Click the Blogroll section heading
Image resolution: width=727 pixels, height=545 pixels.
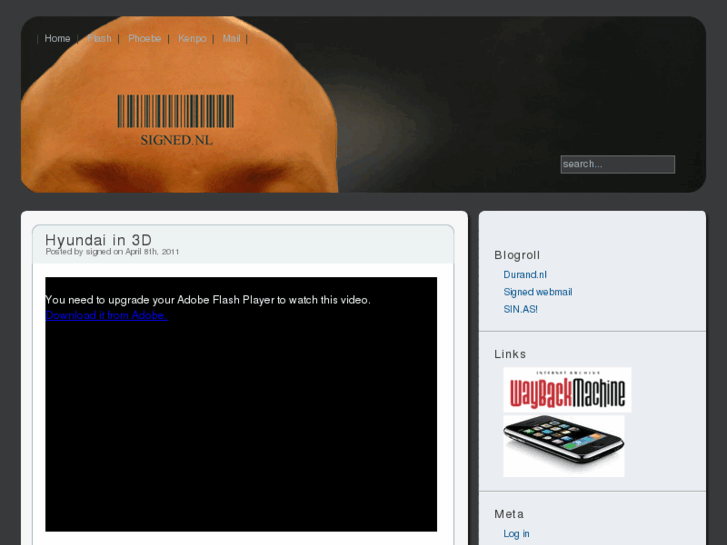coord(517,255)
